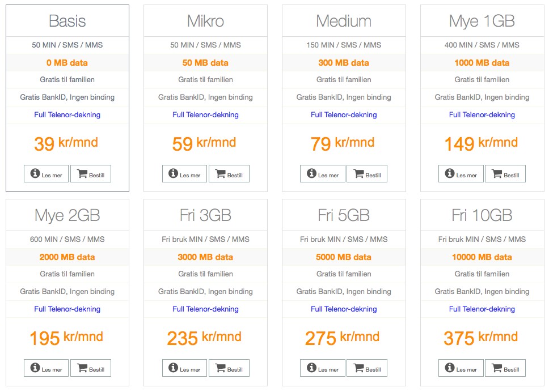The height and width of the screenshot is (392, 549).
Task: Click the cart icon on Mye 1GB plan
Action: coord(497,173)
